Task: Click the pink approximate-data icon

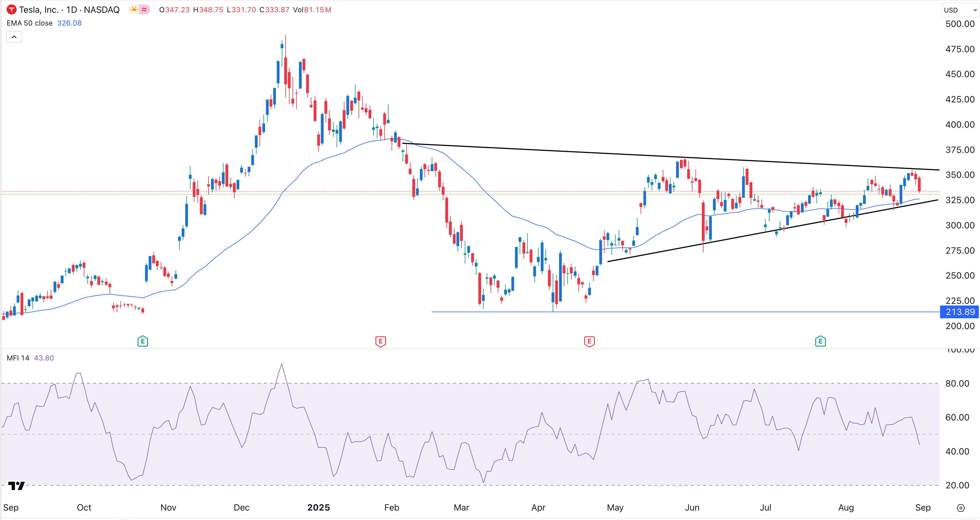Action: pyautogui.click(x=144, y=9)
